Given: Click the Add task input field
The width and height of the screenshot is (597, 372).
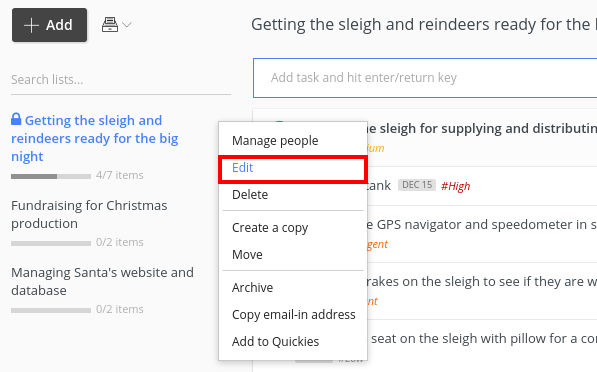Looking at the screenshot, I should point(425,78).
